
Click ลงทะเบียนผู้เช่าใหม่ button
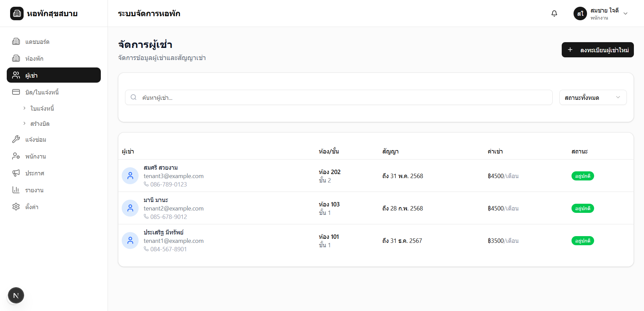tap(597, 50)
